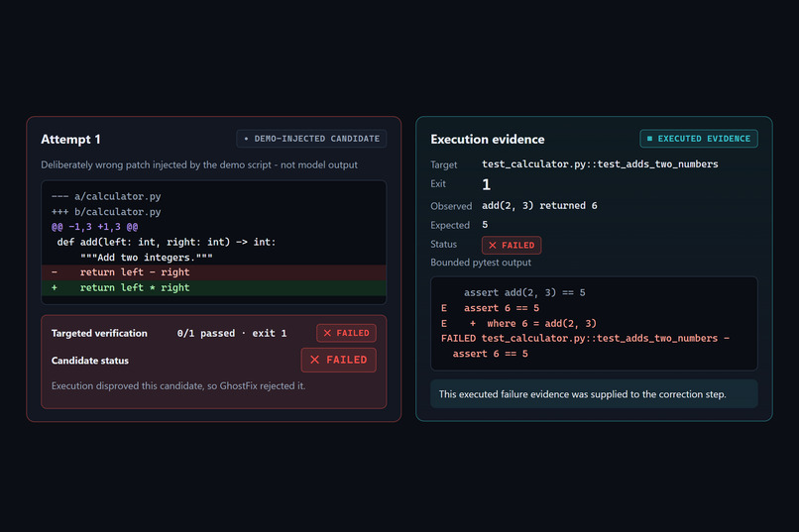
Task: Click the 'Observed' field label
Action: tap(451, 206)
